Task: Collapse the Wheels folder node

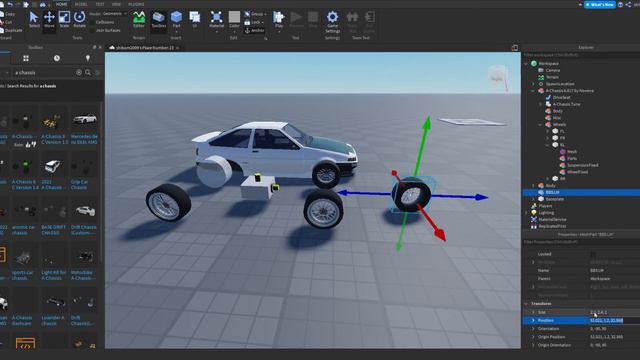Action: point(540,124)
